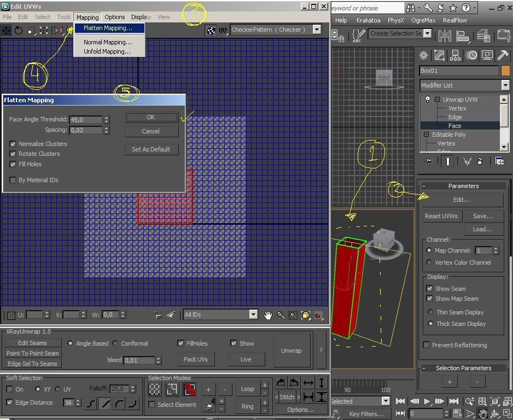The width and height of the screenshot is (513, 420).
Task: Open the Utilities hammer tab icon
Action: point(503,55)
